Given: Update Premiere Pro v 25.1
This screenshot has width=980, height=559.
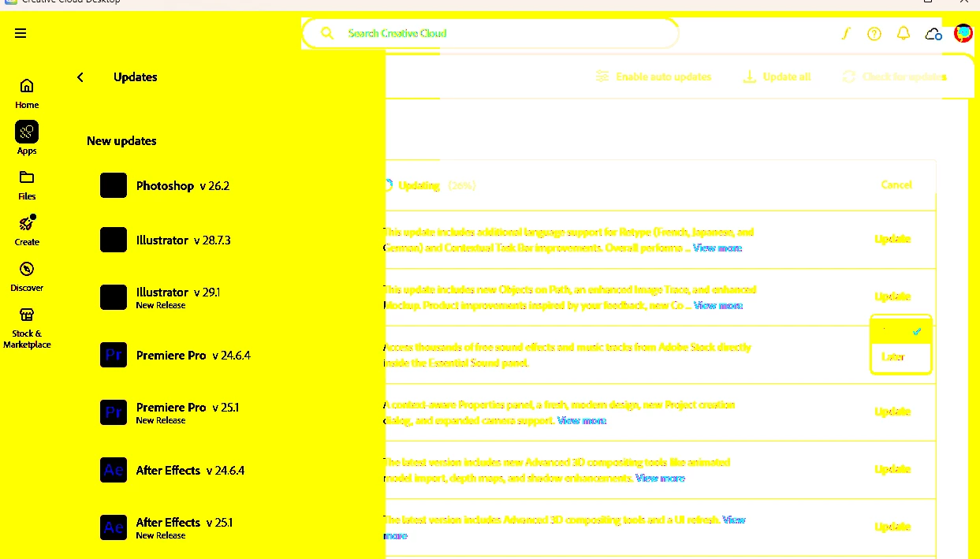Looking at the screenshot, I should point(892,412).
